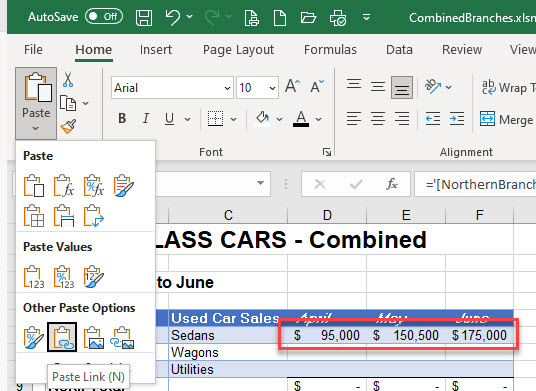Screen dimensions: 536x391
Task: Align text left
Action: click(354, 119)
